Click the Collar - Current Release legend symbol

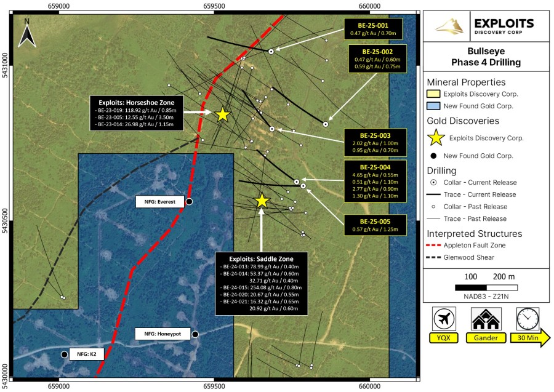click(x=434, y=183)
